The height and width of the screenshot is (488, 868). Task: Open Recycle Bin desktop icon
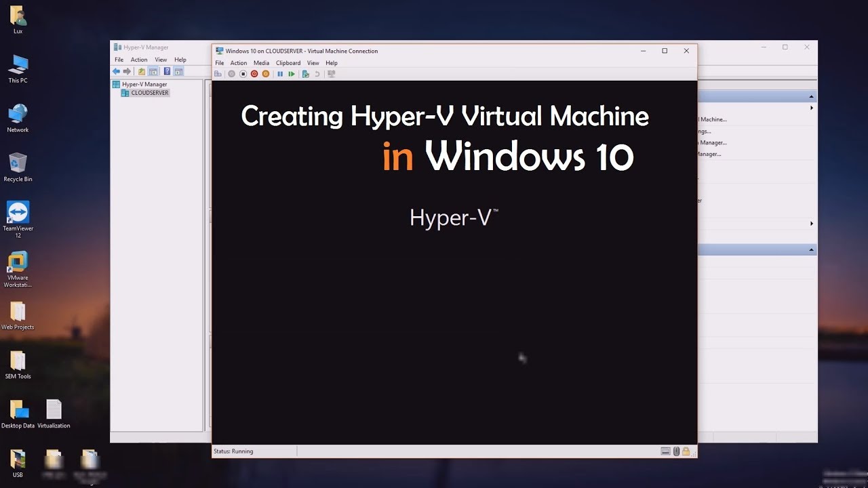point(18,167)
